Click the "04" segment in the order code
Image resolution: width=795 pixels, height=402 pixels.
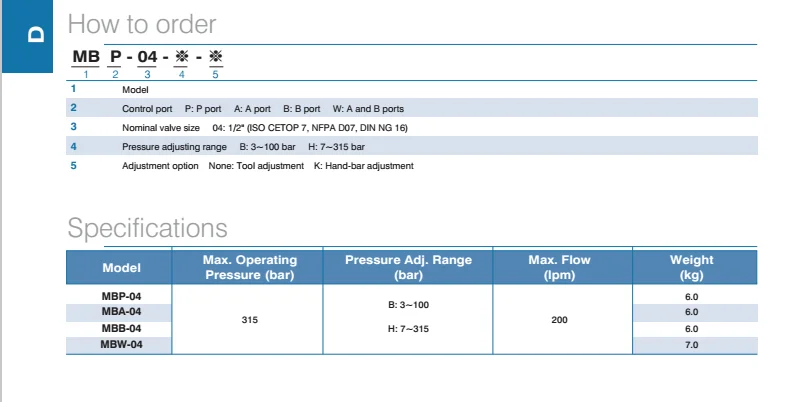point(148,57)
